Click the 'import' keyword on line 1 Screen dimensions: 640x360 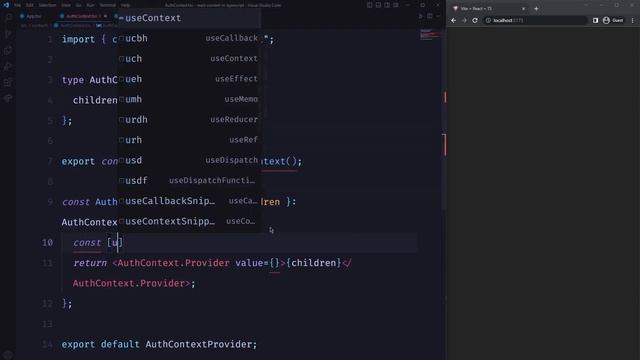point(78,39)
